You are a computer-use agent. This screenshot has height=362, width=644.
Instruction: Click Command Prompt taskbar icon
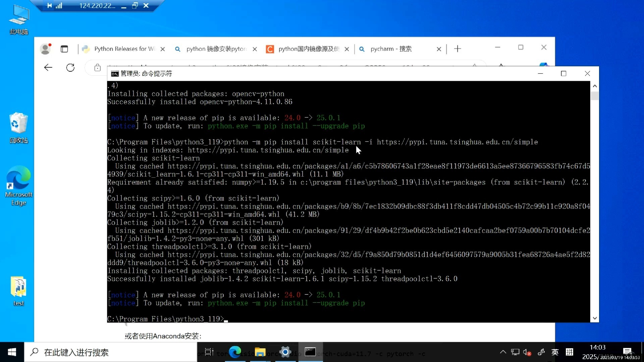pos(310,352)
